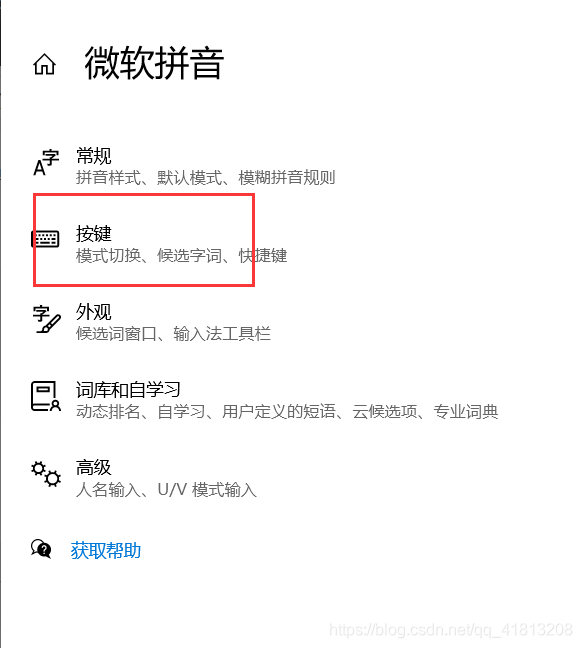
Task: Select 候选词窗口、输入法工具栏 description text
Action: tap(173, 334)
